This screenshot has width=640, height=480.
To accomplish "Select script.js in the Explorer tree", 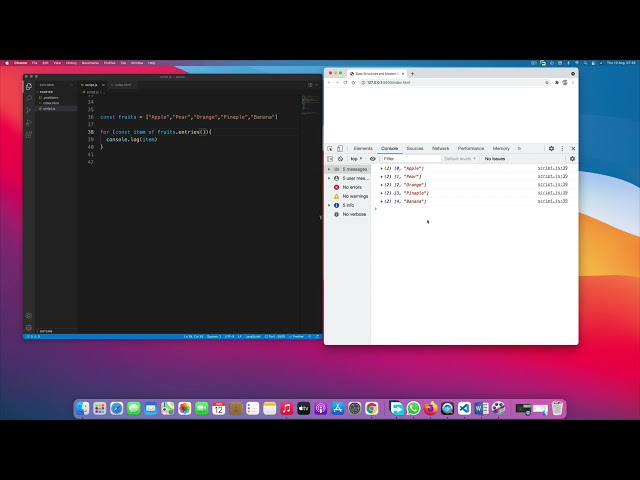I will click(49, 109).
